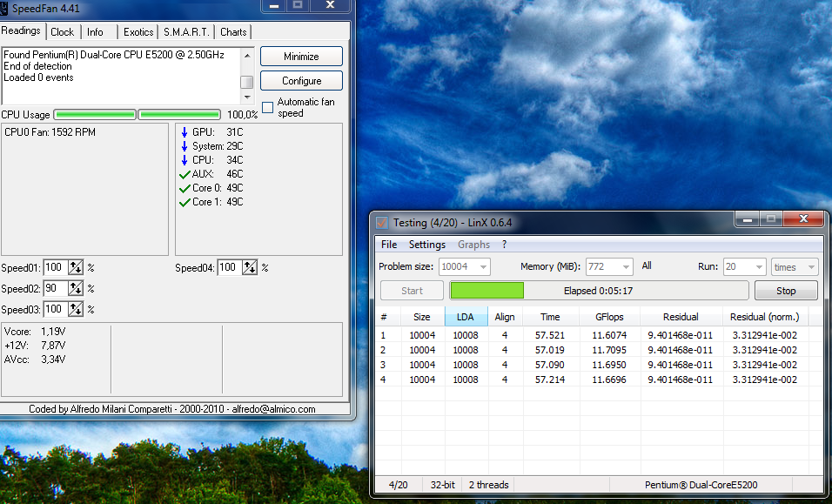Viewport: 832px width, 504px height.
Task: Open the Settings menu in LinX
Action: 426,245
